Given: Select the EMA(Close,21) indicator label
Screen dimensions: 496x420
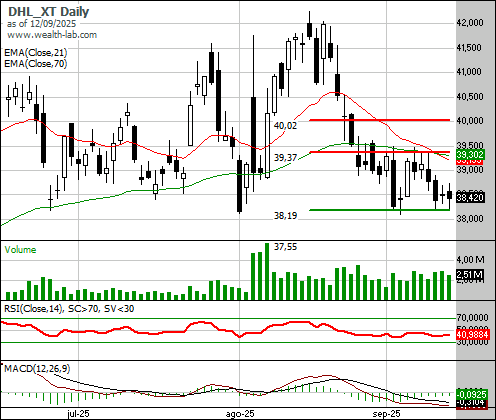Looking at the screenshot, I should click(36, 53).
